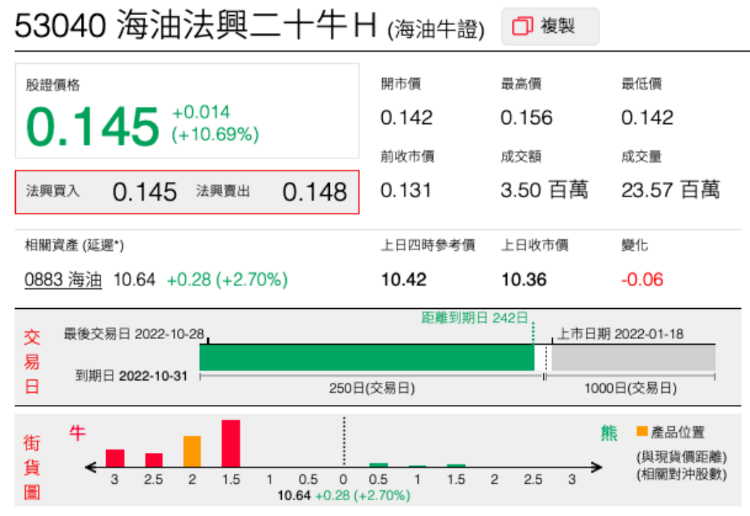750x516 pixels.
Task: Click the 變化 value -0.06
Action: 642,280
